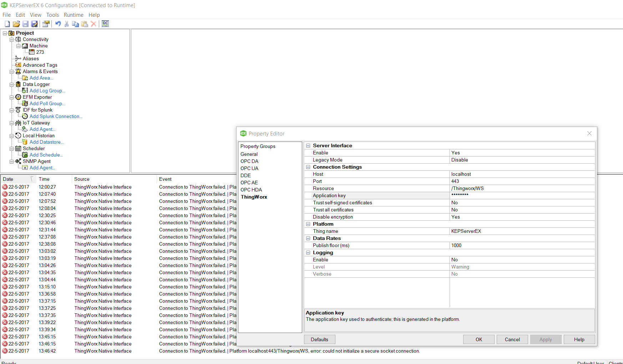Sort event log by Date column header

[x=18, y=179]
